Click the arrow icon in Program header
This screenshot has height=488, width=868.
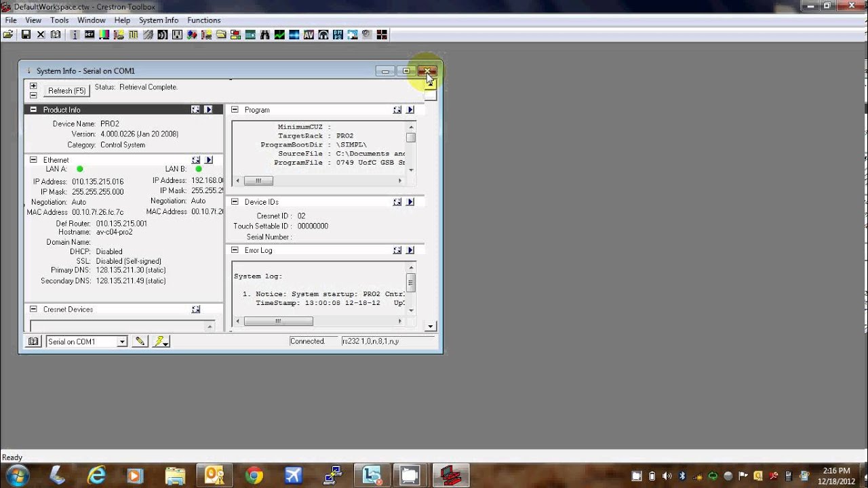point(410,109)
